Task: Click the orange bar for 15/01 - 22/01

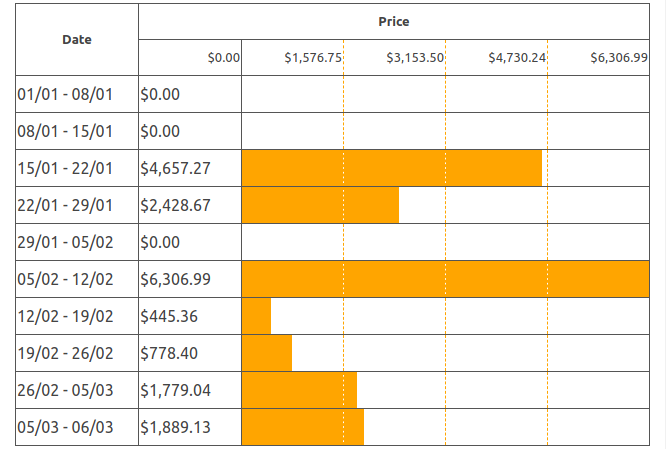Action: (x=391, y=168)
